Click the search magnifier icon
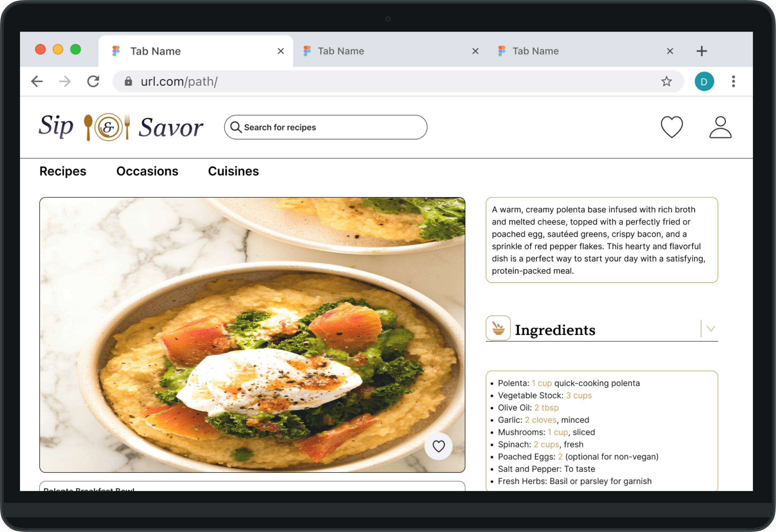The width and height of the screenshot is (776, 532). [236, 127]
